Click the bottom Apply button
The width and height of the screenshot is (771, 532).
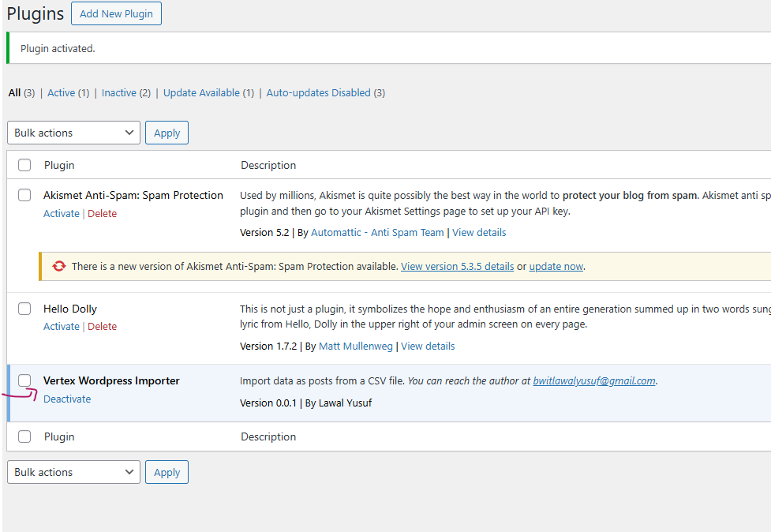(167, 472)
